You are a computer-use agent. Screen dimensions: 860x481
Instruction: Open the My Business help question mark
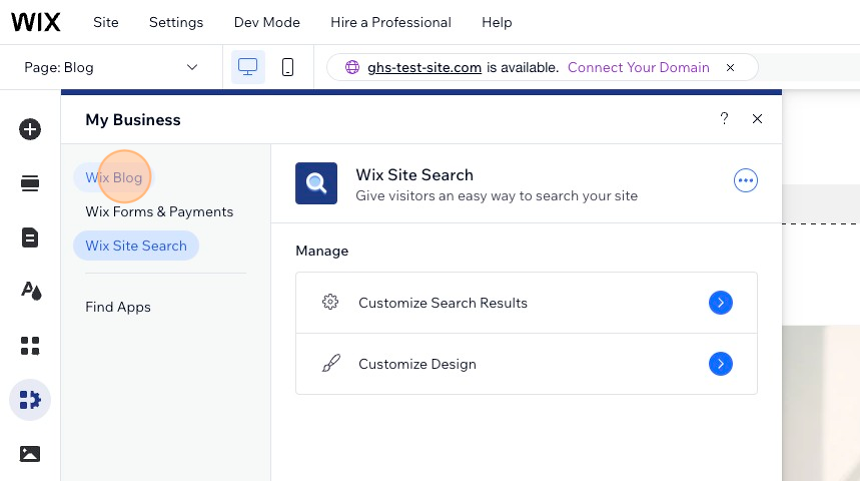(x=724, y=119)
